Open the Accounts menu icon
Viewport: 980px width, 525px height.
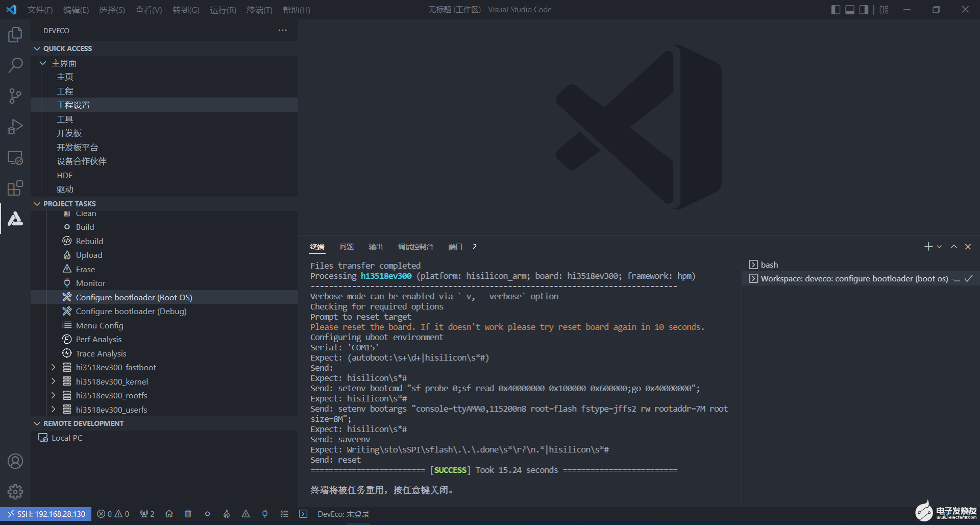[15, 461]
